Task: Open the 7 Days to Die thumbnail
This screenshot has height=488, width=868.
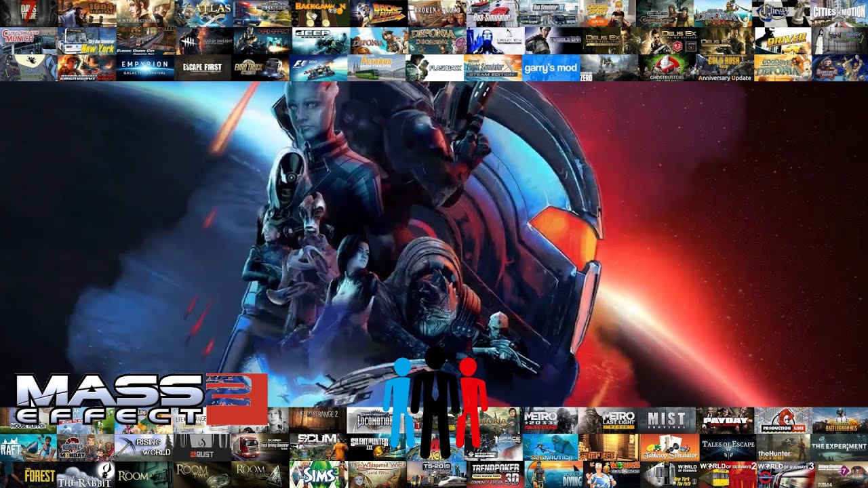Action: 29,14
